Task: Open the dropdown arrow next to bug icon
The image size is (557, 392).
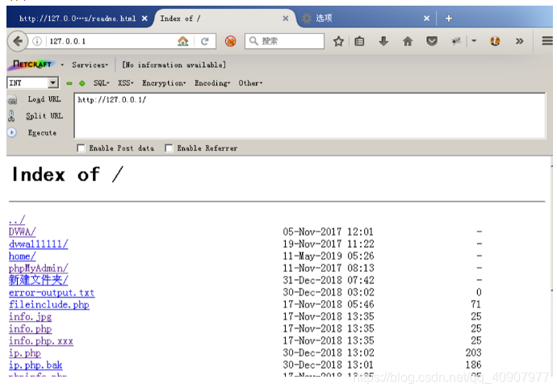Action: (x=474, y=41)
